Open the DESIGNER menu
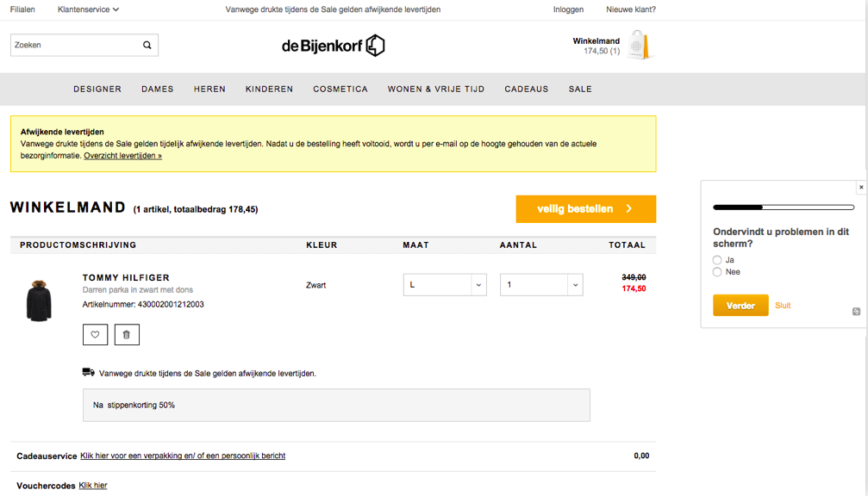 pos(97,89)
